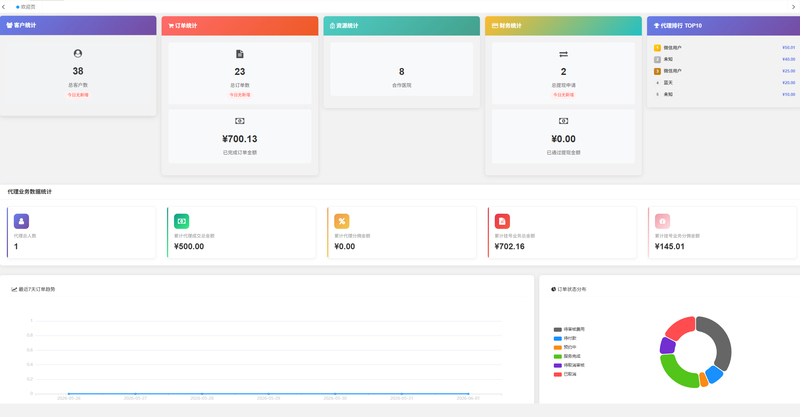Toggle the gray legend entry in order status chart

[569, 330]
